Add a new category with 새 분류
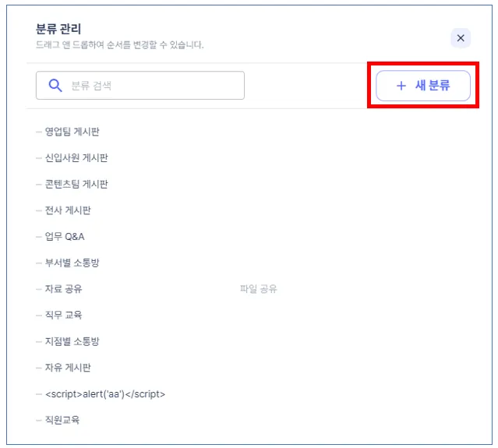This screenshot has height=448, width=498. (423, 86)
